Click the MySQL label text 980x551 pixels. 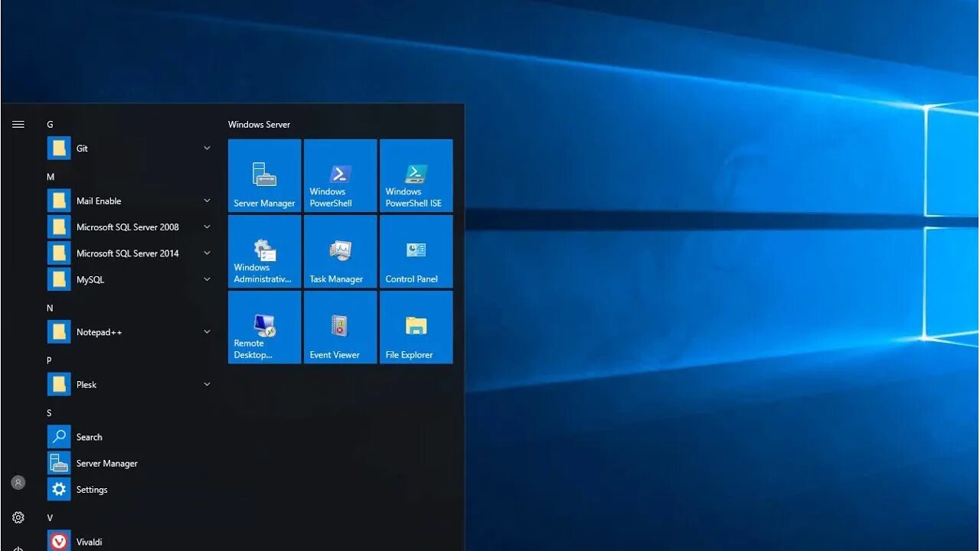[x=90, y=279]
